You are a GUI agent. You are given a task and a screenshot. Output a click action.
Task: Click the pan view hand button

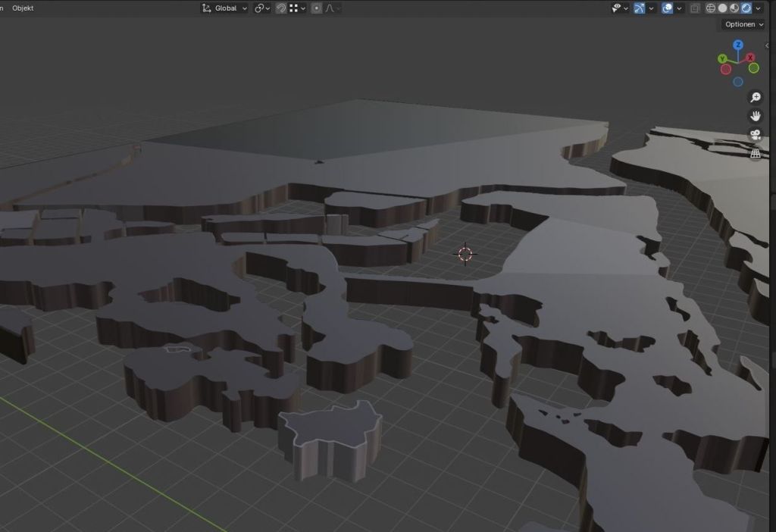point(756,116)
